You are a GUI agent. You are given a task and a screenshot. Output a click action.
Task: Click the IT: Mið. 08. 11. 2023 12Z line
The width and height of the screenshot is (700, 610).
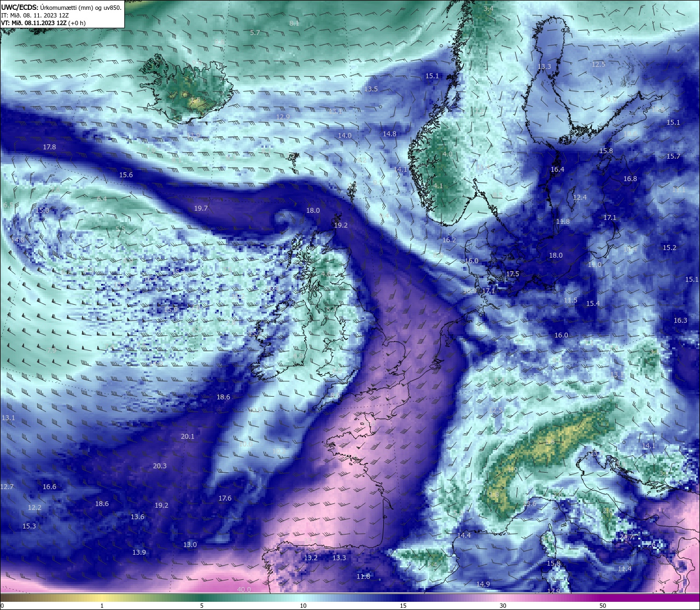[x=35, y=15]
